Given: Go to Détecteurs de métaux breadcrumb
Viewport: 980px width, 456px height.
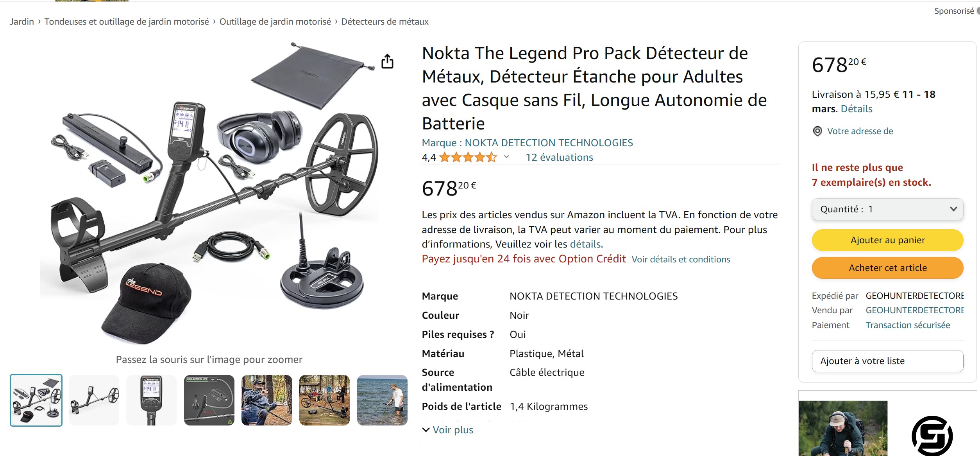Looking at the screenshot, I should [384, 22].
